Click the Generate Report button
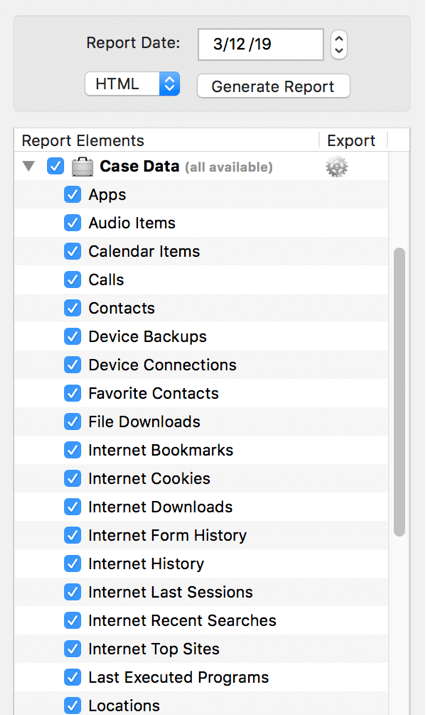 pos(273,86)
